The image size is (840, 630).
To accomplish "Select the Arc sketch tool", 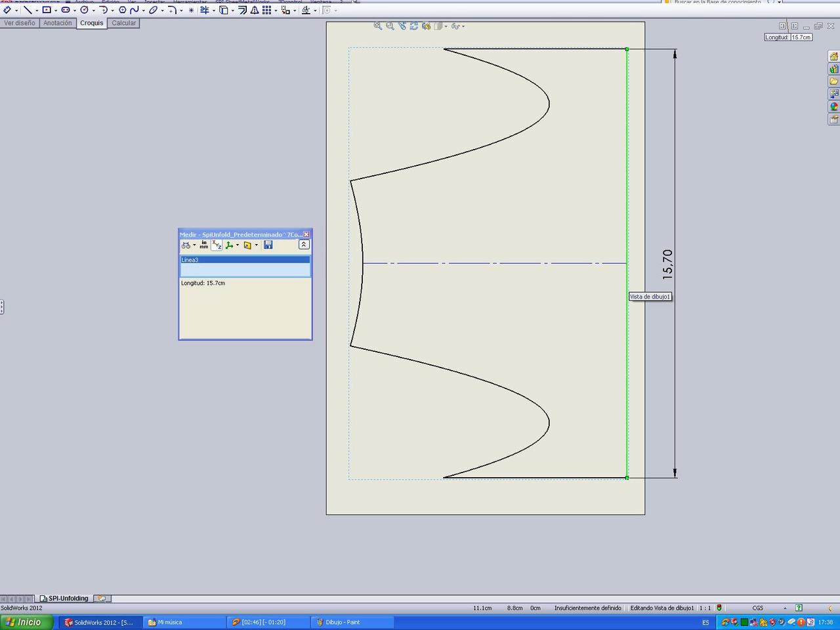I will coord(104,10).
